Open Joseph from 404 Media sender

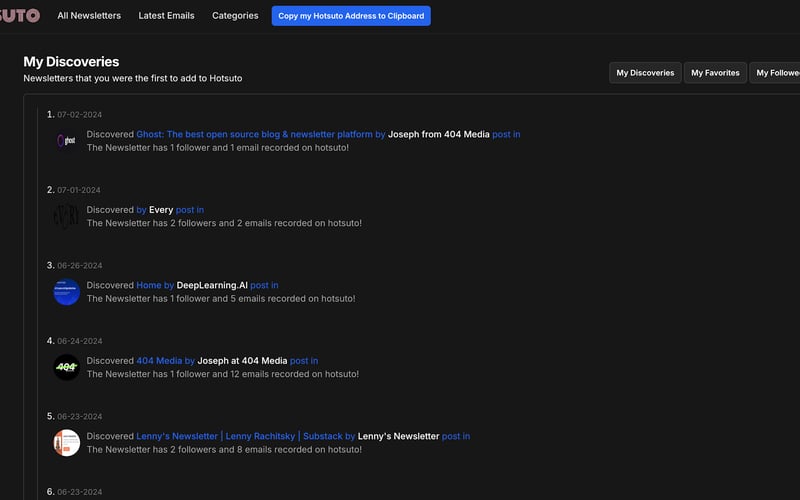click(x=439, y=134)
